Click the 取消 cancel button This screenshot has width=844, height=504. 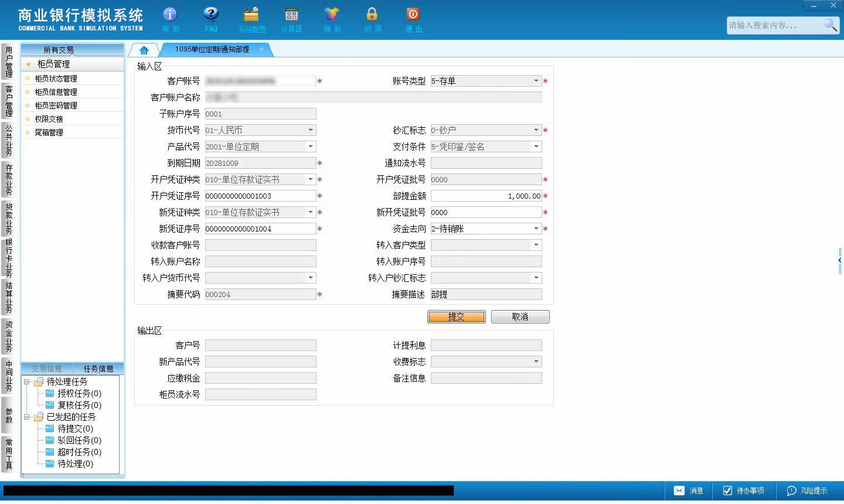pos(520,316)
